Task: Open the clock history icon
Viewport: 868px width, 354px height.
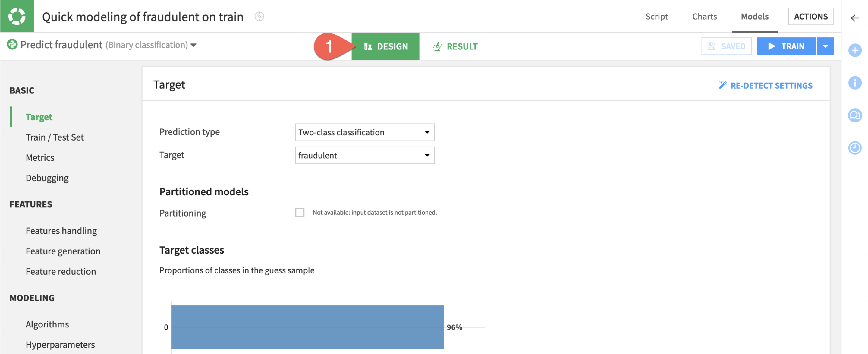Action: (x=854, y=148)
